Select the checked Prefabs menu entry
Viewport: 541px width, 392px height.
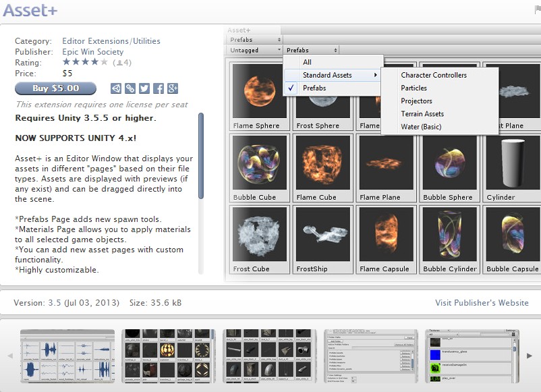pos(333,88)
